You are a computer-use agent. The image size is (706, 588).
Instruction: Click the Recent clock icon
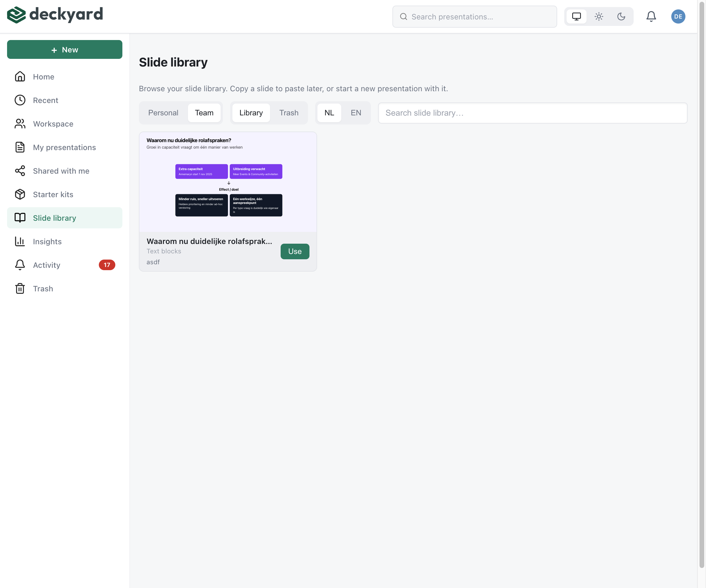tap(20, 100)
